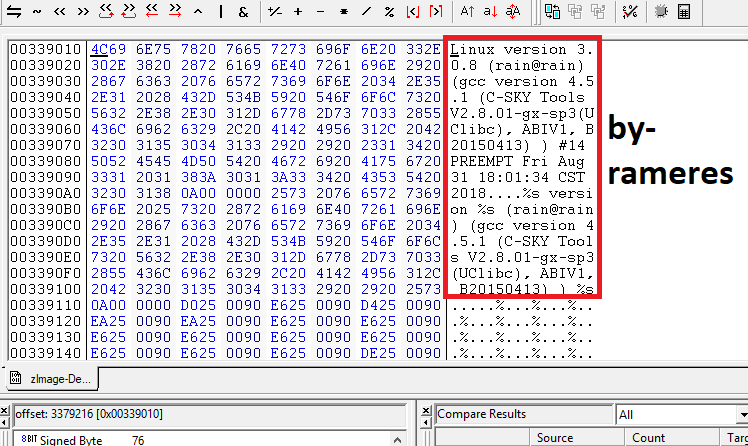Apply the Byte Flip operation
This screenshot has height=446, width=748.
[x=14, y=11]
